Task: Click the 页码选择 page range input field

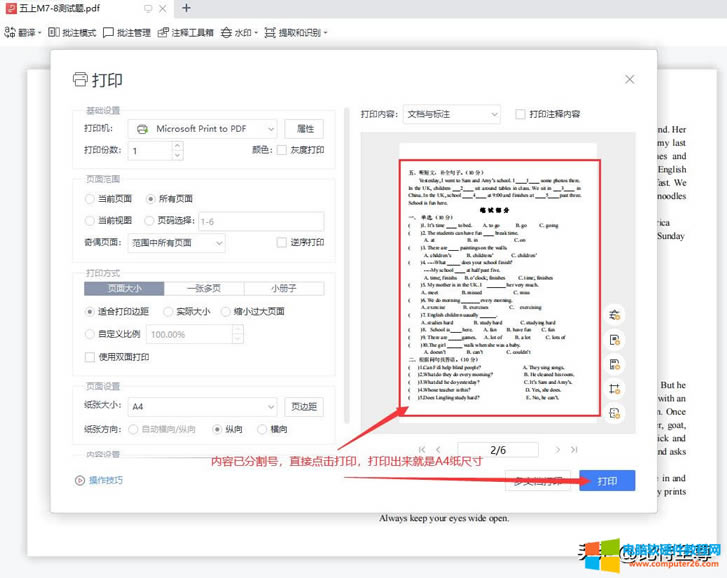Action: tap(259, 221)
